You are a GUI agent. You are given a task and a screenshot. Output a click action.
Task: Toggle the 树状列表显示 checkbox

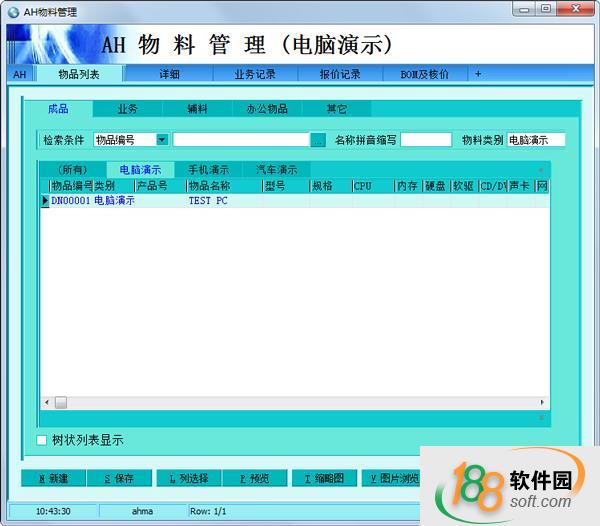point(42,440)
